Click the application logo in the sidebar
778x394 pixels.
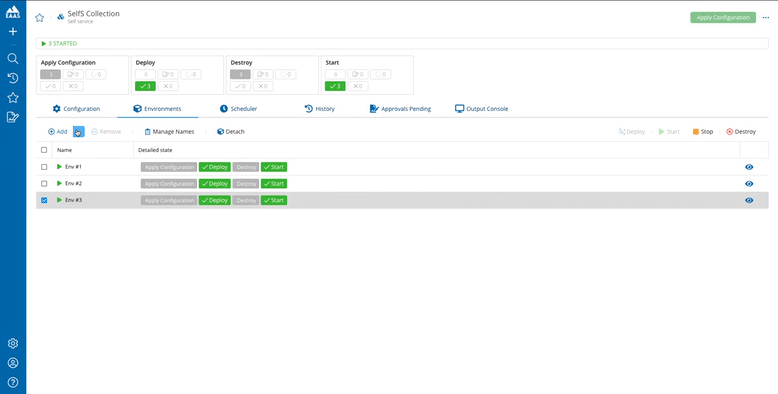(x=13, y=12)
